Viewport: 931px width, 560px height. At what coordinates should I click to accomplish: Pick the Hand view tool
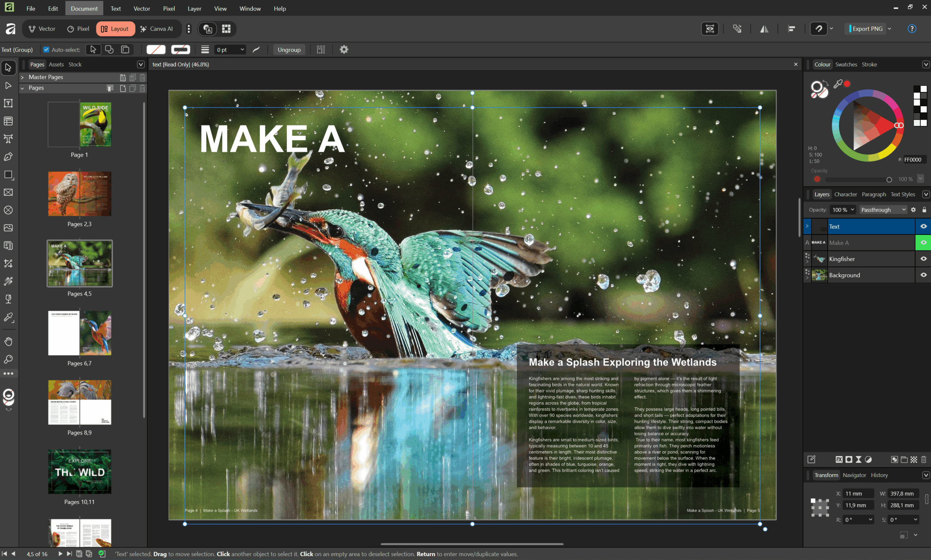point(8,341)
